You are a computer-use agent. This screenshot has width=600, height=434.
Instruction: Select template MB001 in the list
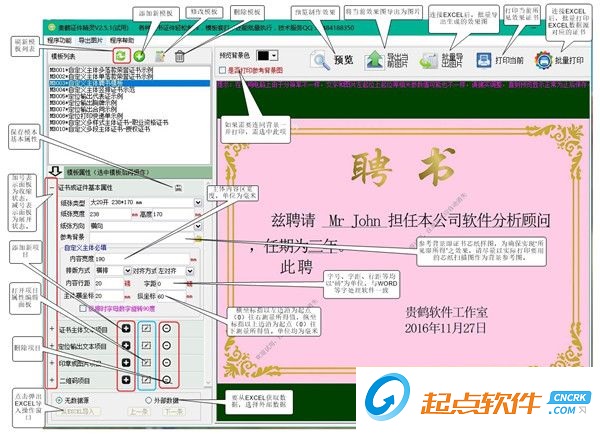129,70
